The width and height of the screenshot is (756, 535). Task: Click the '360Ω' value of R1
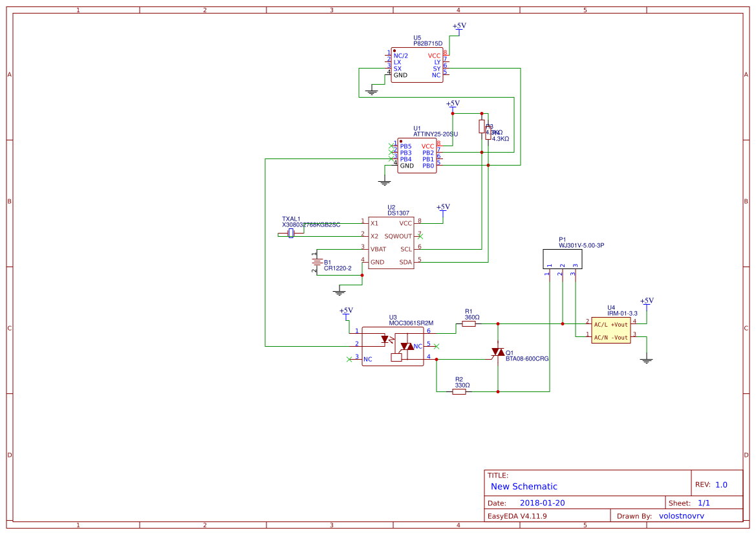tap(472, 318)
